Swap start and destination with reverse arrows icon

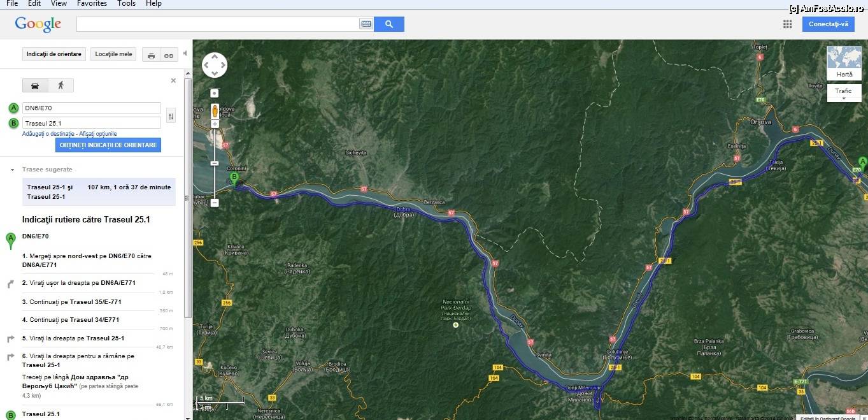pyautogui.click(x=171, y=116)
